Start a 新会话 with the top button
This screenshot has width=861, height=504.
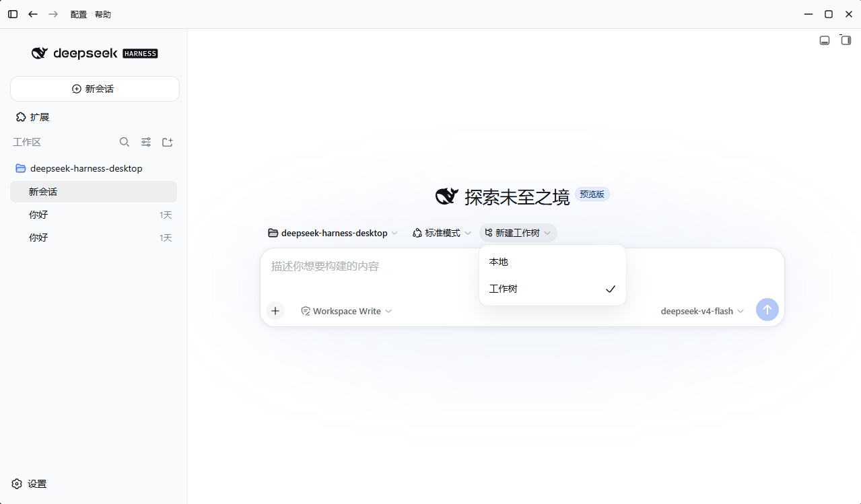(95, 89)
